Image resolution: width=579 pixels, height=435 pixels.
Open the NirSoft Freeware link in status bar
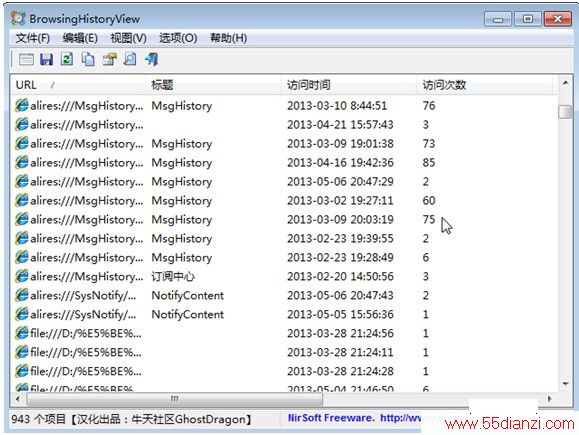pyautogui.click(x=354, y=418)
